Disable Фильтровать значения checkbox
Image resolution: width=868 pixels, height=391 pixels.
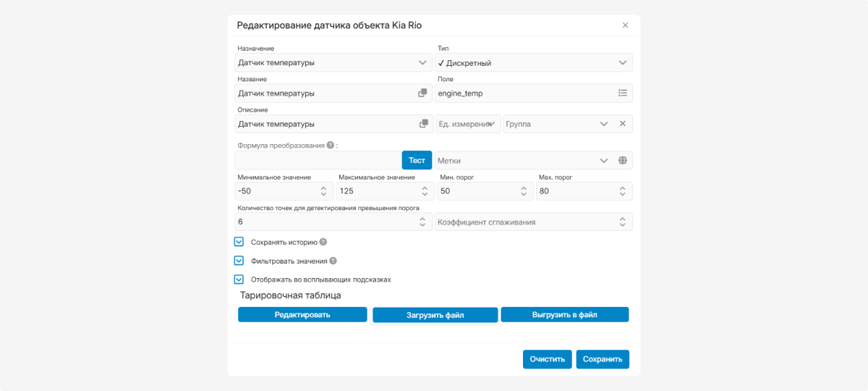tap(239, 261)
